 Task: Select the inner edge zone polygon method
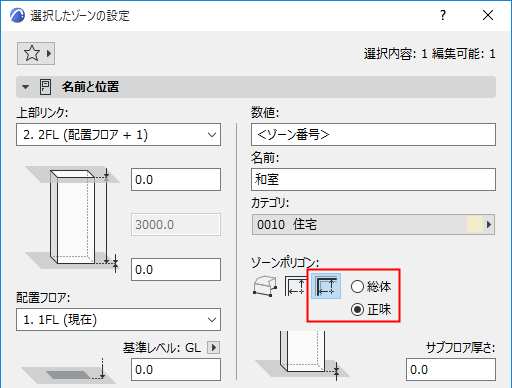tap(295, 286)
